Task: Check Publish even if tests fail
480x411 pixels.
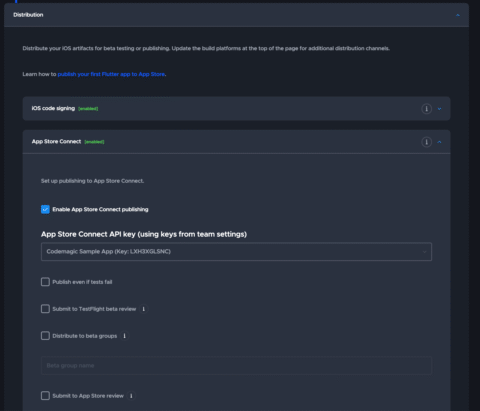Action: [45, 282]
